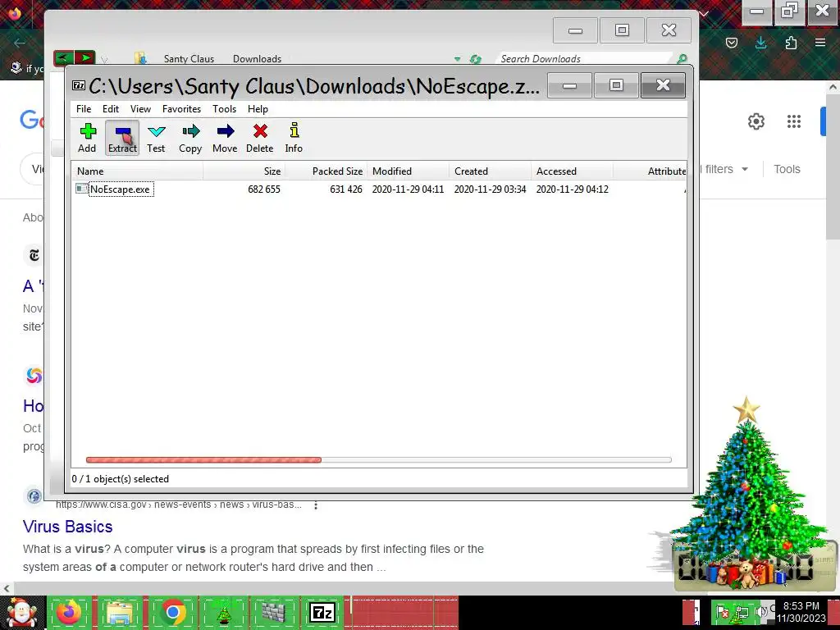This screenshot has width=840, height=630.
Task: Expand the Explorer address bar dropdown arrow
Action: (x=458, y=59)
